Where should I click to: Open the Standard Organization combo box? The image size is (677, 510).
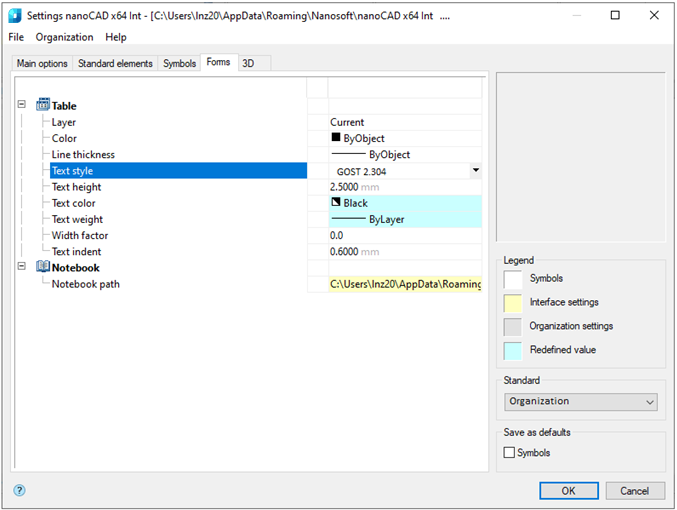[x=581, y=402]
